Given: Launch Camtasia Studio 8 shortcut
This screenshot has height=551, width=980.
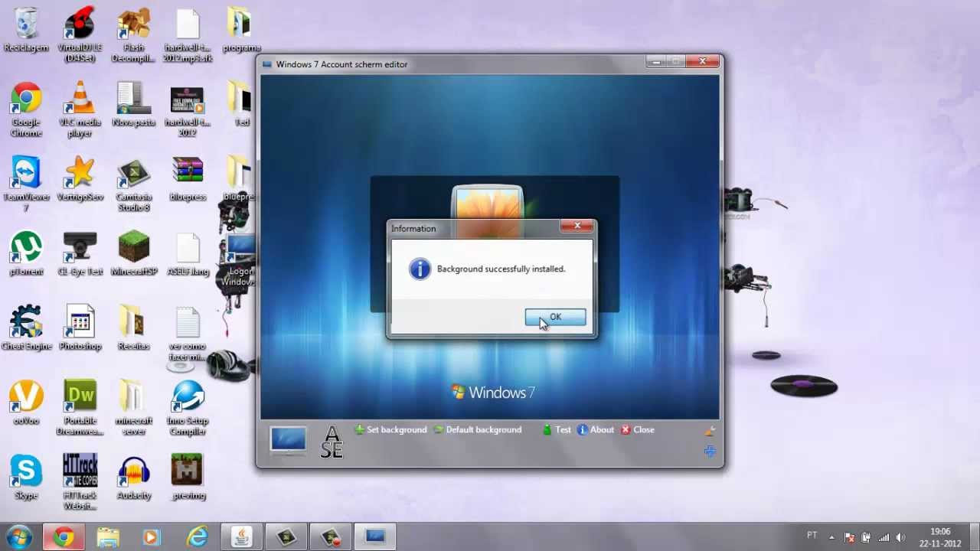Looking at the screenshot, I should point(134,184).
